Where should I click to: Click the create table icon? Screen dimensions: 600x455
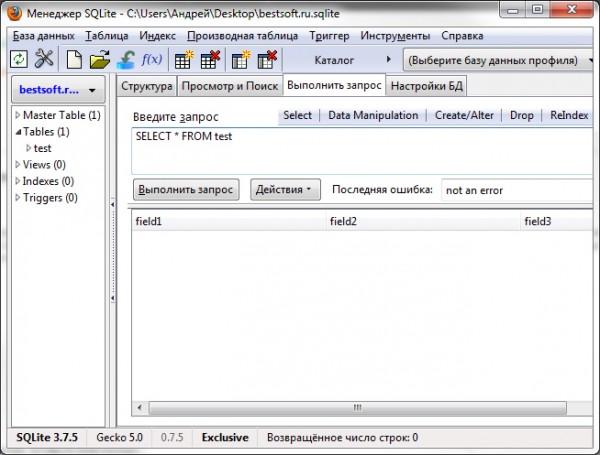[184, 60]
